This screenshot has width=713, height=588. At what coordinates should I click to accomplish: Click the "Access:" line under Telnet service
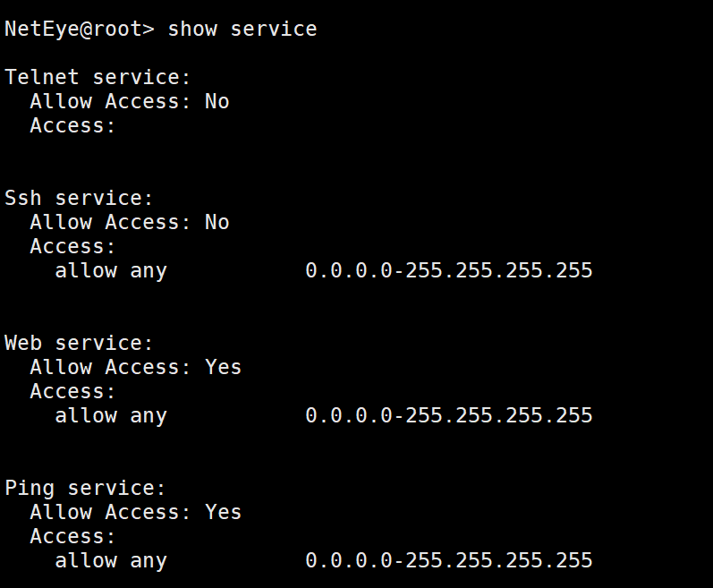(x=72, y=125)
